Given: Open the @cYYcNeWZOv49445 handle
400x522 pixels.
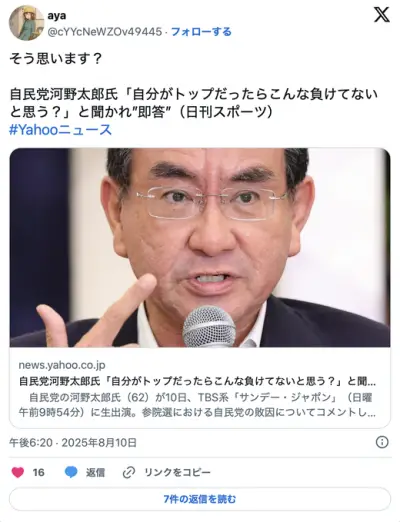Looking at the screenshot, I should pyautogui.click(x=105, y=32).
